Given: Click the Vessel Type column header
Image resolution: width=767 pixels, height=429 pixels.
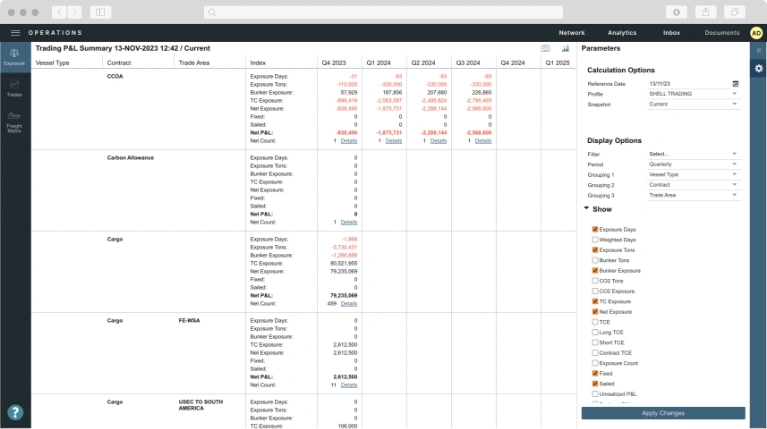Looking at the screenshot, I should [x=52, y=63].
